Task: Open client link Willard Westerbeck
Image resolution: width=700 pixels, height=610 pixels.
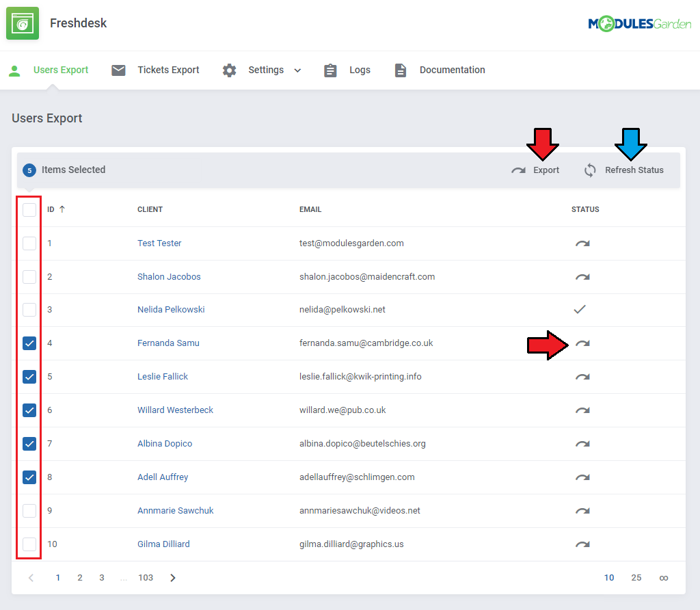Action: 176,410
